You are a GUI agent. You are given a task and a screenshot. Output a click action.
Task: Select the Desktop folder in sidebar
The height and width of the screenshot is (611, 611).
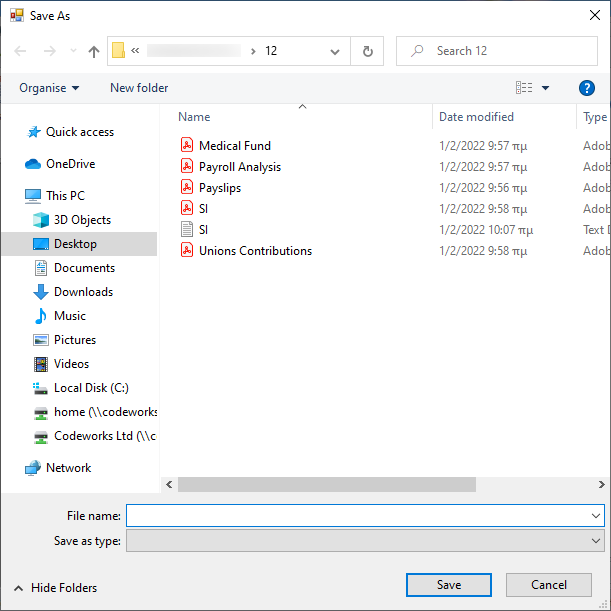click(79, 244)
